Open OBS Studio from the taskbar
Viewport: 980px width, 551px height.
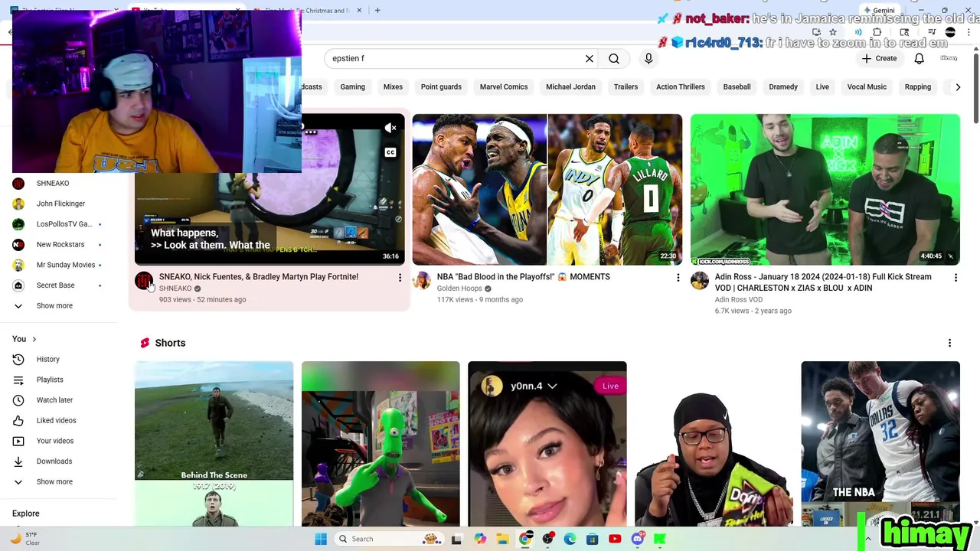(x=547, y=539)
